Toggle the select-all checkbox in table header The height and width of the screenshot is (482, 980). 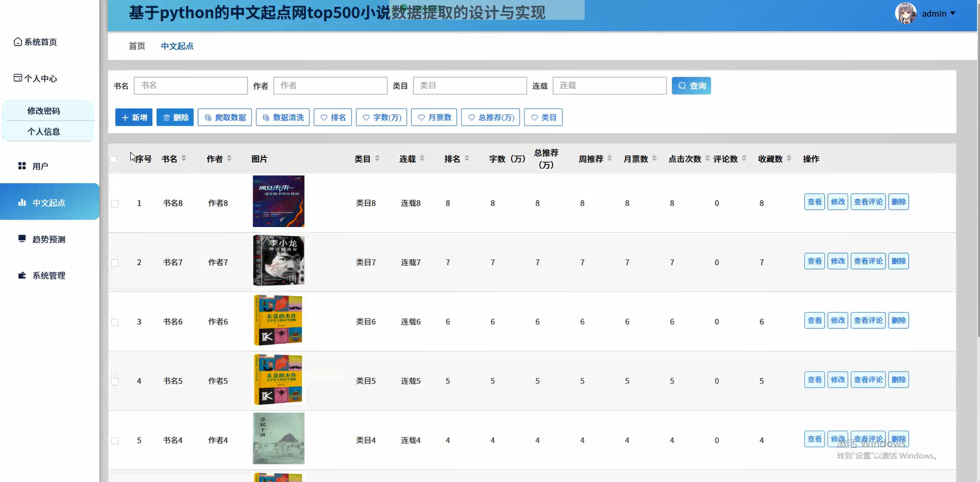[x=114, y=159]
